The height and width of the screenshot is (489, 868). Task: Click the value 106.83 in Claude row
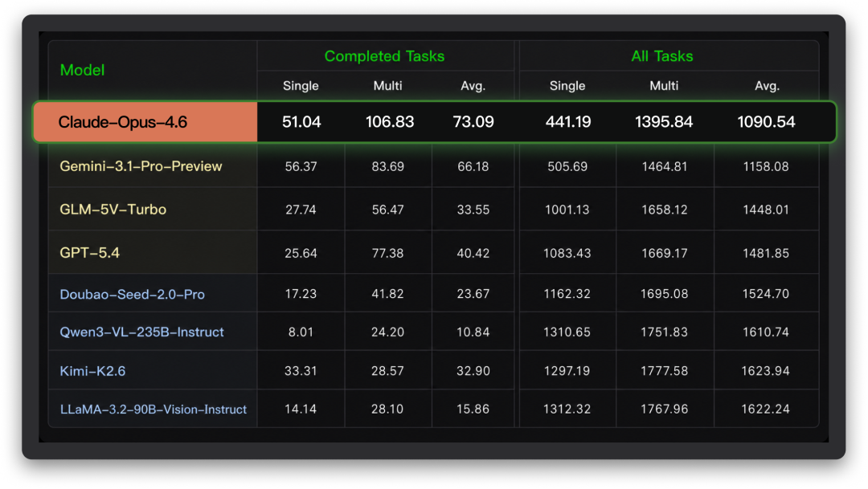click(390, 122)
